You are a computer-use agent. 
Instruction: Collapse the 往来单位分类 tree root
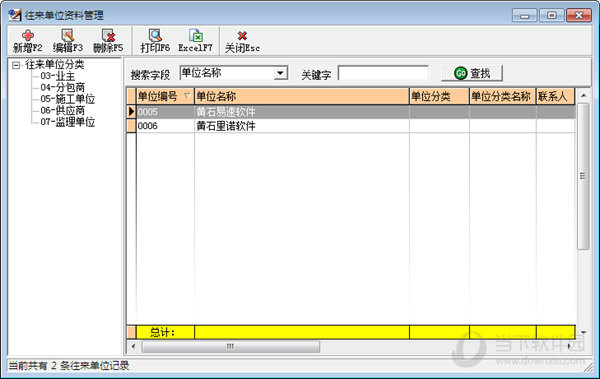pos(16,65)
